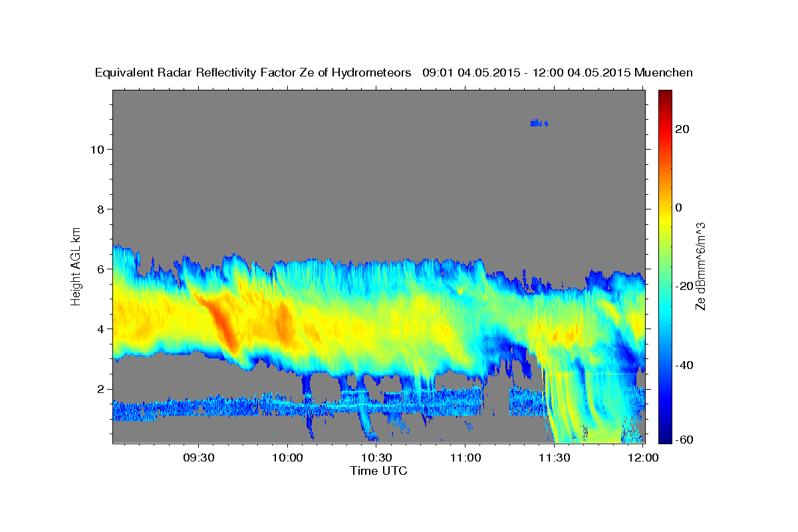Click the colorbar tick value '-60'
798x532 pixels.
[x=683, y=439]
